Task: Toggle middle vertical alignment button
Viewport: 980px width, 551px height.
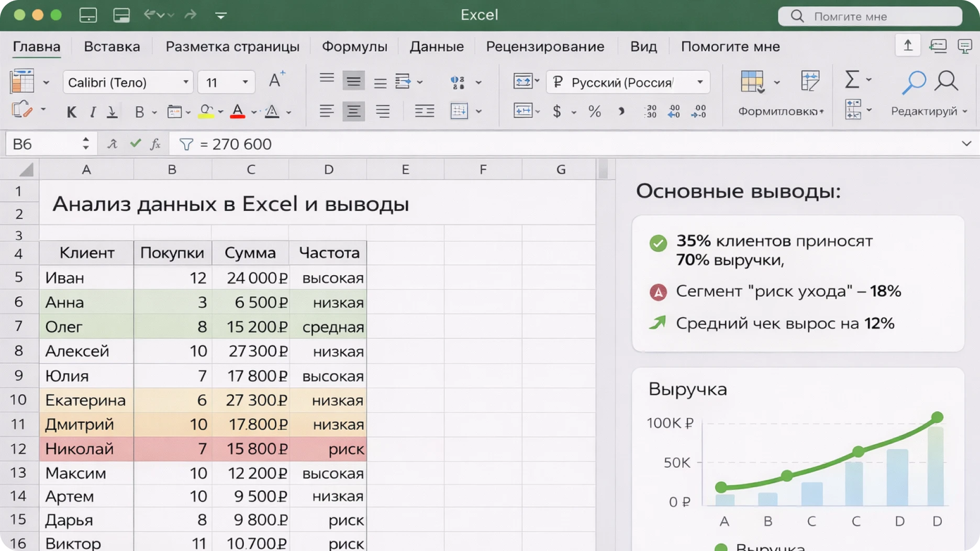Action: point(354,82)
